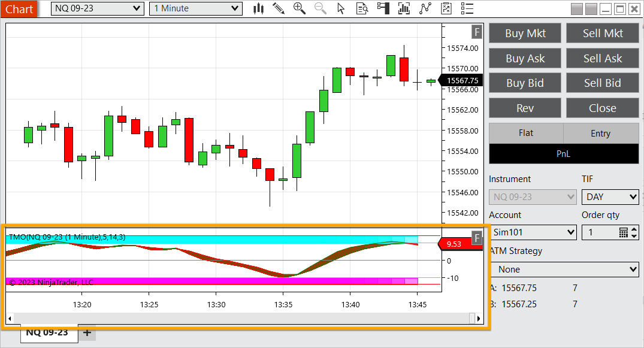
Task: Select the Chart menu label
Action: click(x=19, y=8)
